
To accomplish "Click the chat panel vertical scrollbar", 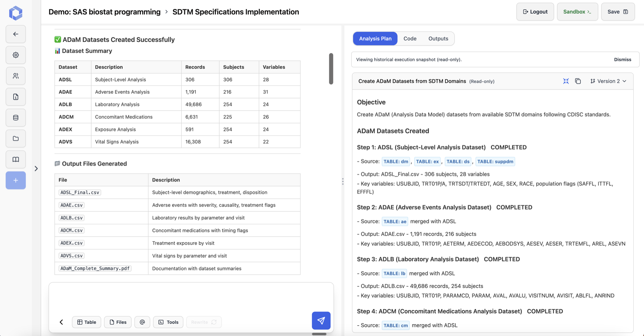I will point(331,69).
